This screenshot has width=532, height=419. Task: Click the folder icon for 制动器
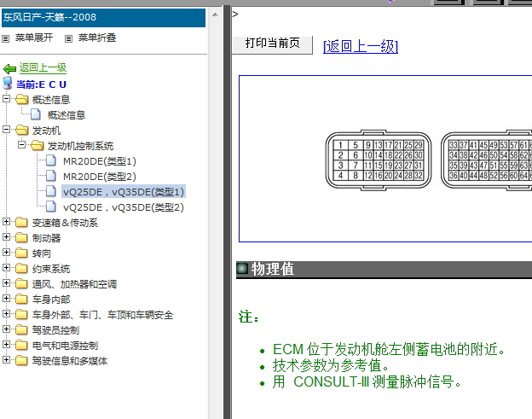tap(21, 237)
